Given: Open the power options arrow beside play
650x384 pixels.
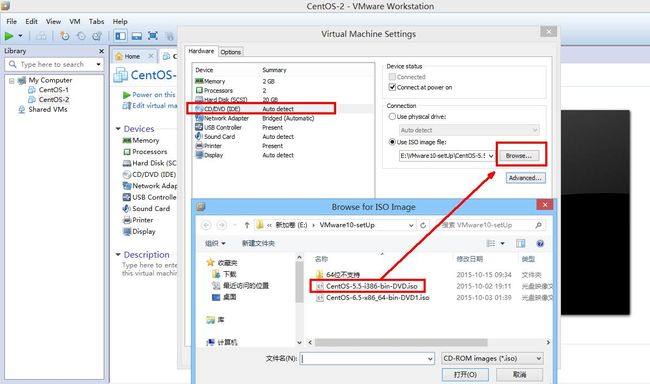Looking at the screenshot, I should pyautogui.click(x=20, y=36).
